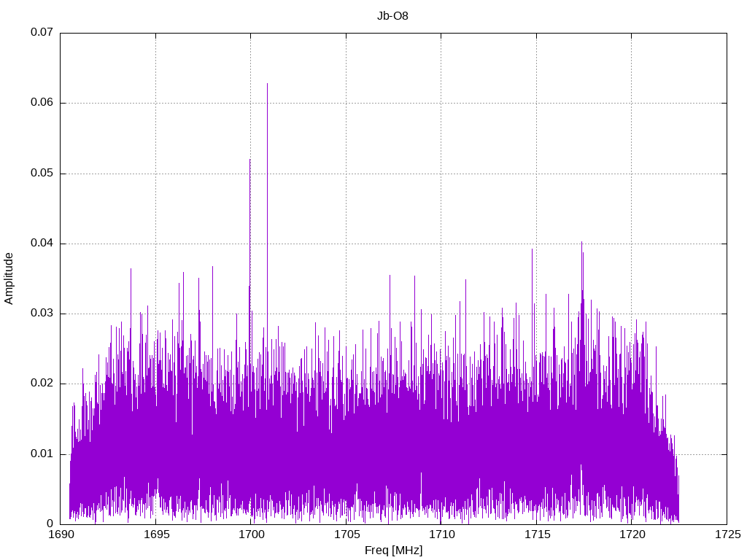Click the Amplitude y-axis label
Image resolution: width=747 pixels, height=560 pixels.
pos(9,278)
